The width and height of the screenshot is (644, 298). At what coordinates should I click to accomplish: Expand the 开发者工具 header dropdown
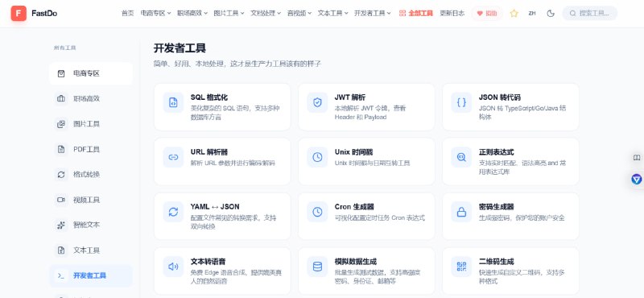point(373,13)
